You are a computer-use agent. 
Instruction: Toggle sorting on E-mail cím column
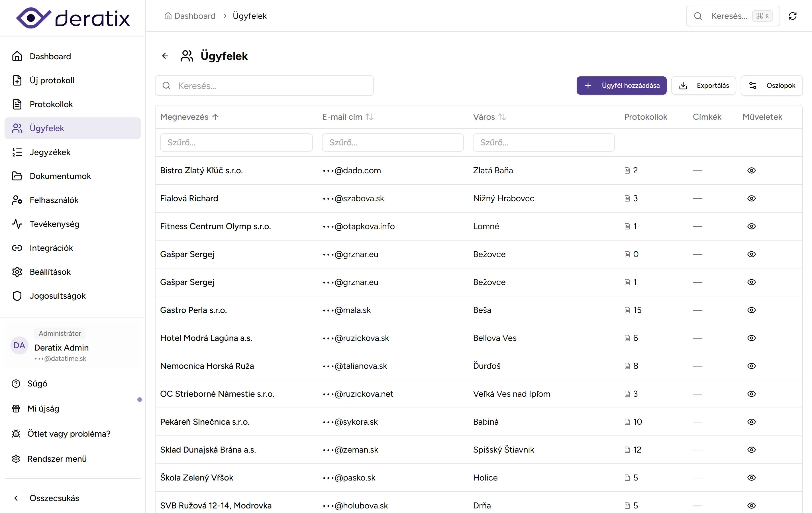369,117
